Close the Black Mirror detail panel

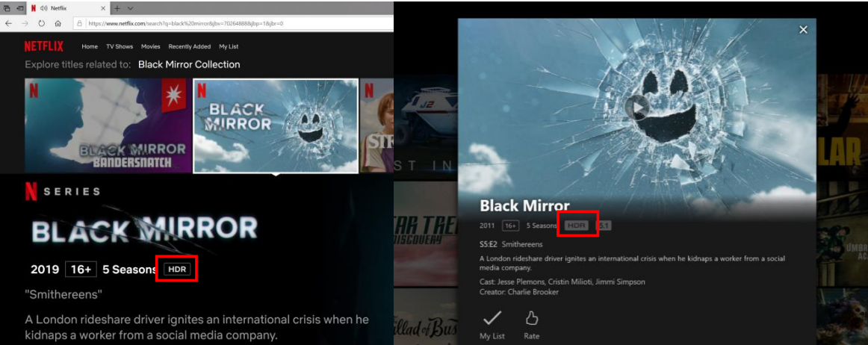pos(803,30)
